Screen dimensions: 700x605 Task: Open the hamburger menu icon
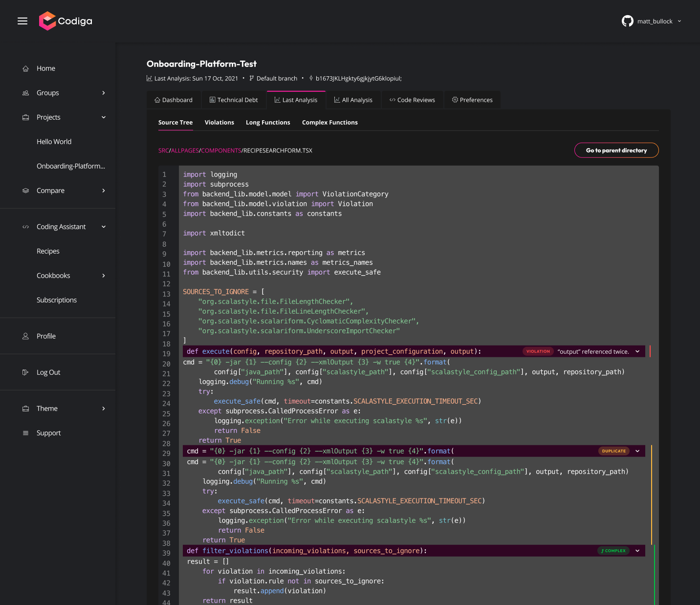22,21
